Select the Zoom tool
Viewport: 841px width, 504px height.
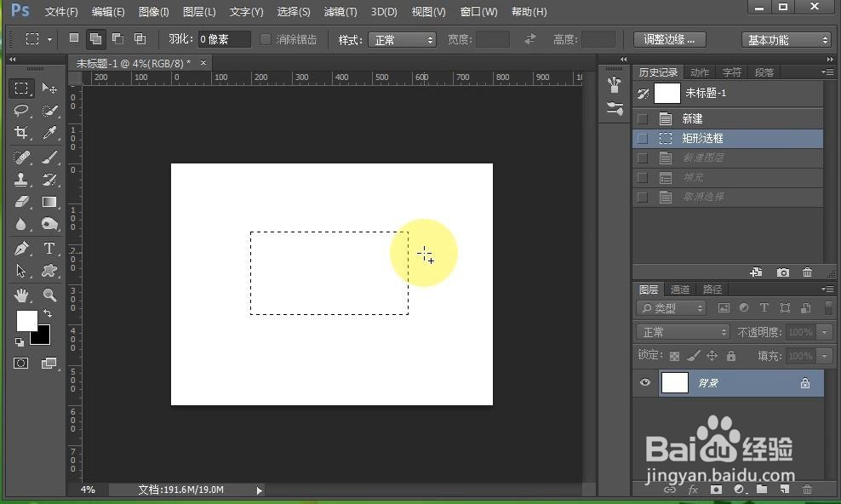pyautogui.click(x=49, y=295)
